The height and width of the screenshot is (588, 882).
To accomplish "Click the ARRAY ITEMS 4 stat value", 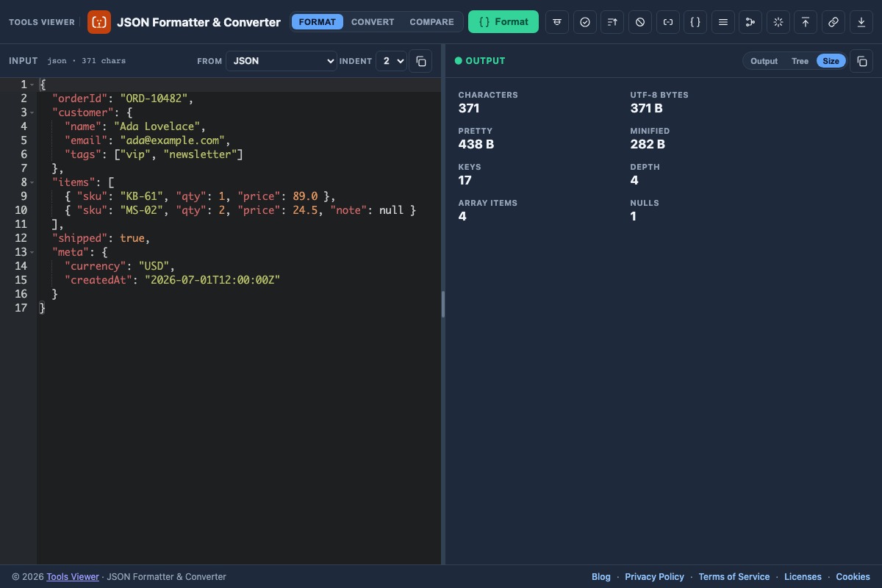I will 462,216.
